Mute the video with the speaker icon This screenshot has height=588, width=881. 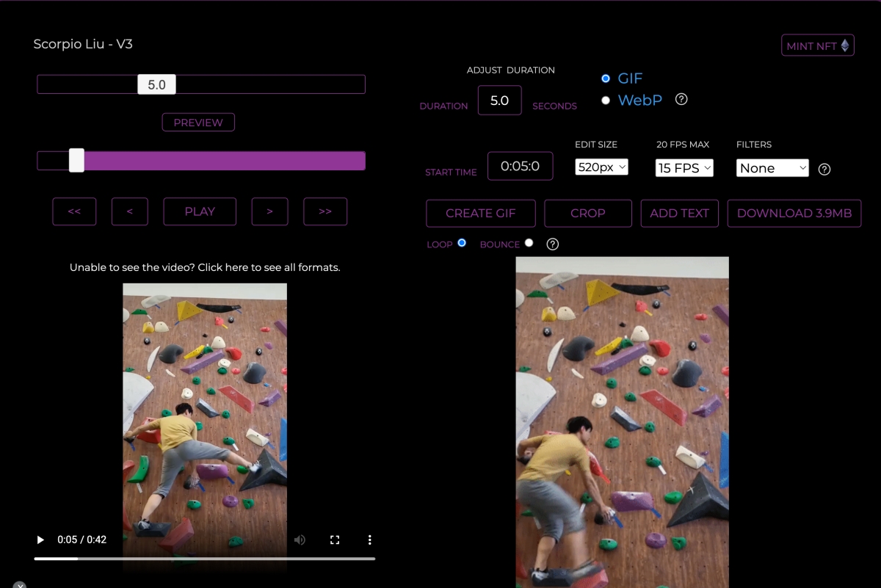click(300, 540)
